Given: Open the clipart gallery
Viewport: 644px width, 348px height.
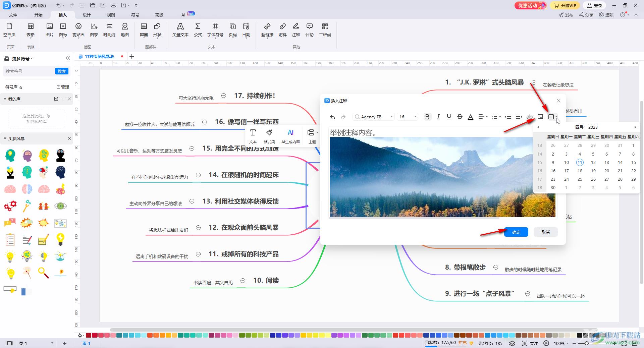Looking at the screenshot, I should pos(78,30).
